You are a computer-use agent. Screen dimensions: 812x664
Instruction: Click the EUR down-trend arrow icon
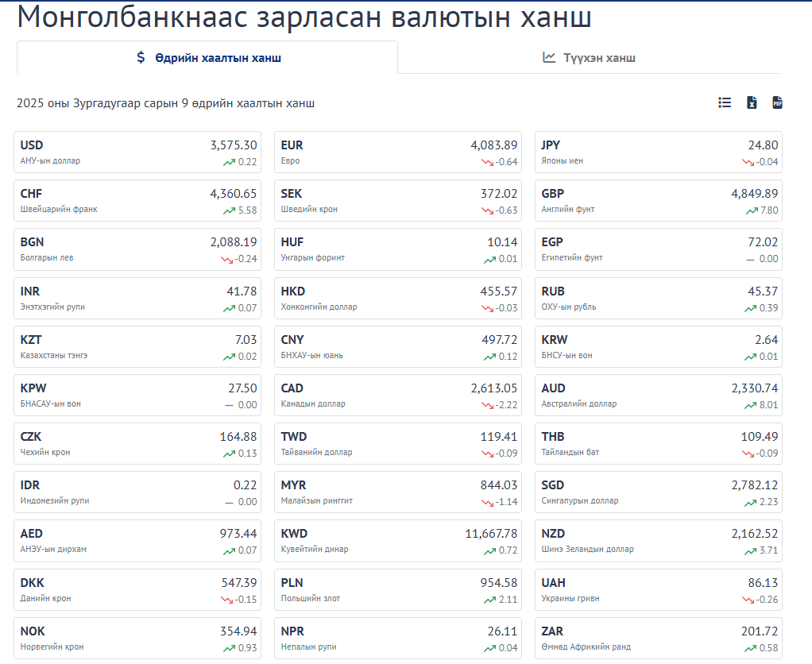[487, 163]
